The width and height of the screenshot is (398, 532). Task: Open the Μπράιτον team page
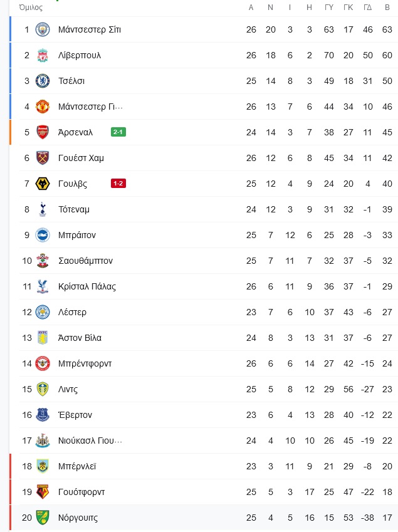click(x=77, y=235)
